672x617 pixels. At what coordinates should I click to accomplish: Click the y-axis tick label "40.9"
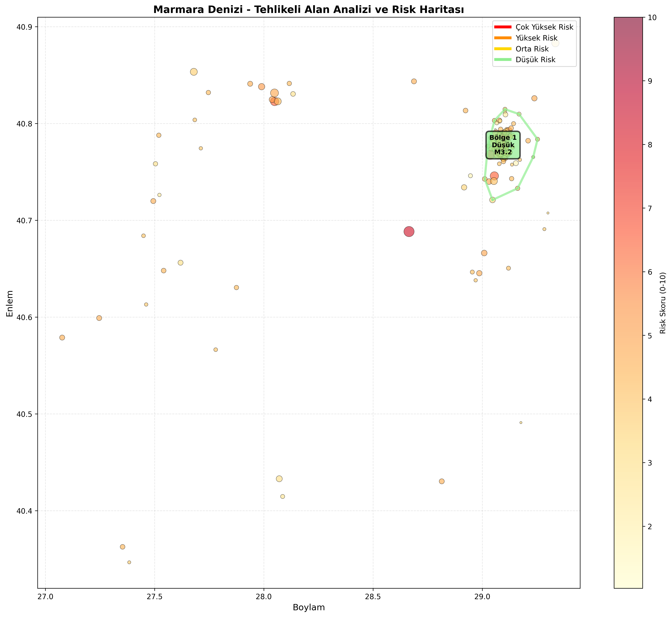24,27
